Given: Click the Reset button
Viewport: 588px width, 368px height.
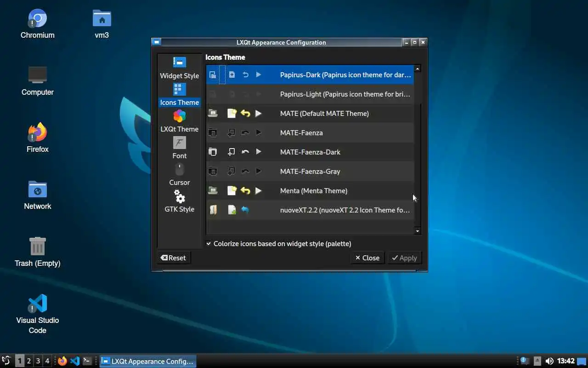Looking at the screenshot, I should coord(174,258).
